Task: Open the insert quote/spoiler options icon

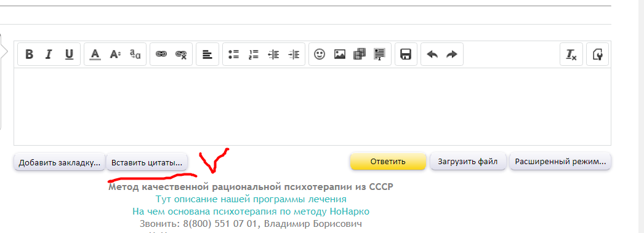Action: pyautogui.click(x=379, y=54)
